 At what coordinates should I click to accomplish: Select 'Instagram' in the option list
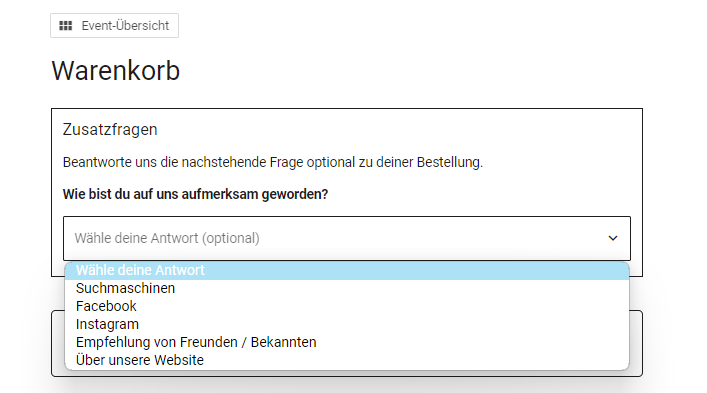(x=347, y=324)
